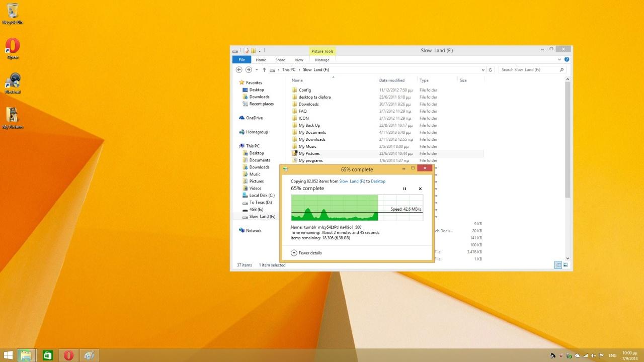
Task: Switch to details view layout
Action: pyautogui.click(x=558, y=265)
